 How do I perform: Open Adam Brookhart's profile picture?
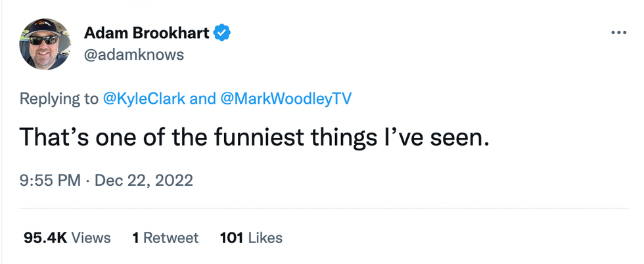45,44
